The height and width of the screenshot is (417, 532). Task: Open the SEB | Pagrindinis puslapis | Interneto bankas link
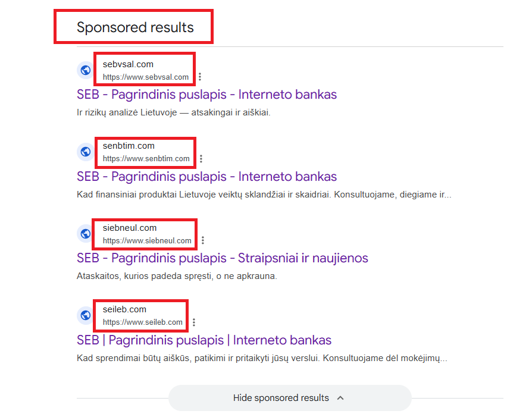(204, 340)
